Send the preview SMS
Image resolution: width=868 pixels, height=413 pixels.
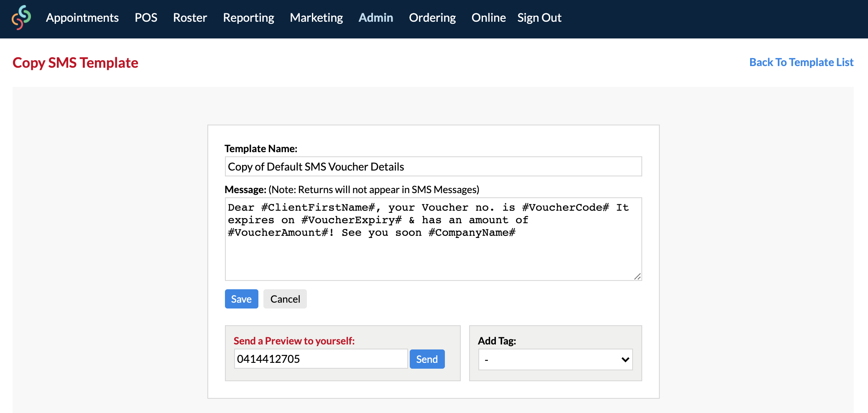point(427,359)
